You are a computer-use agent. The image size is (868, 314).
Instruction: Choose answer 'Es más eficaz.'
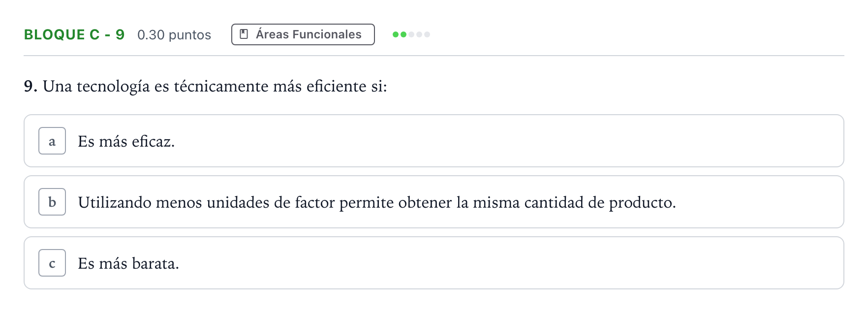click(x=126, y=141)
